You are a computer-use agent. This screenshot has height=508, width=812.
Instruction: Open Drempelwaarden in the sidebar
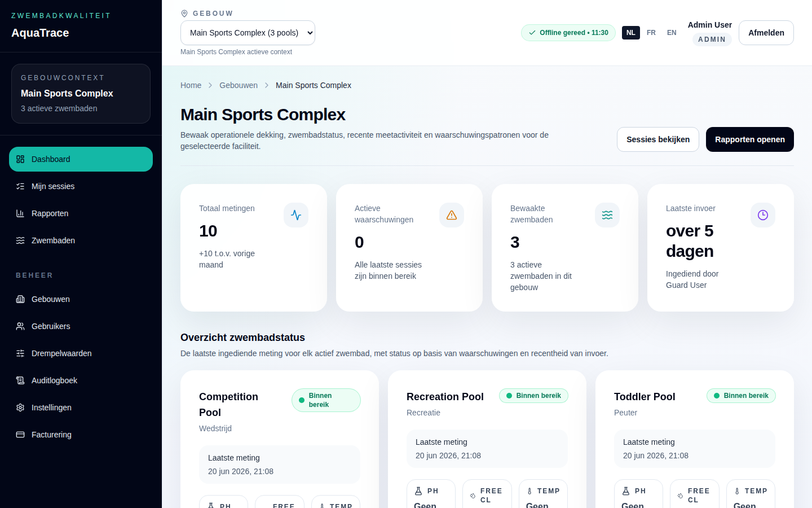(81, 353)
